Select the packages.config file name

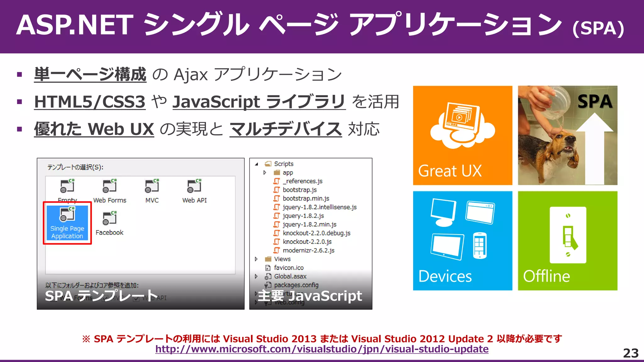(296, 285)
